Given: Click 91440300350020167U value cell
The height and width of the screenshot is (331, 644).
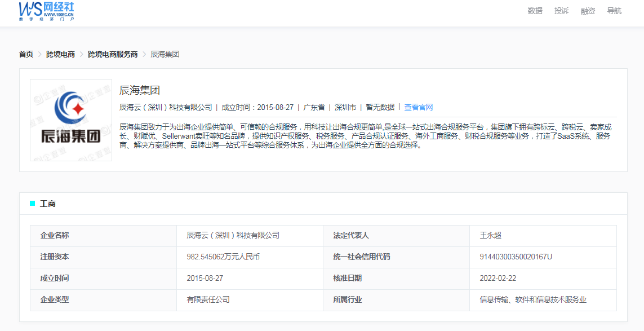Looking at the screenshot, I should pyautogui.click(x=543, y=257).
